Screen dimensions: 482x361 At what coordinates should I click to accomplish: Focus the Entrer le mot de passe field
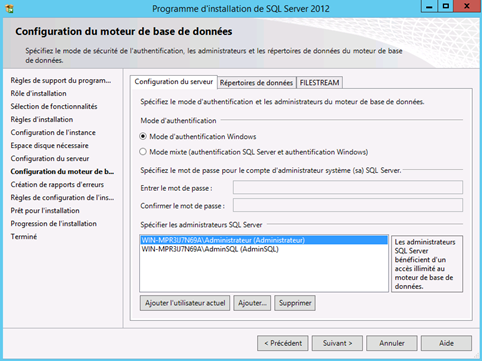click(348, 187)
